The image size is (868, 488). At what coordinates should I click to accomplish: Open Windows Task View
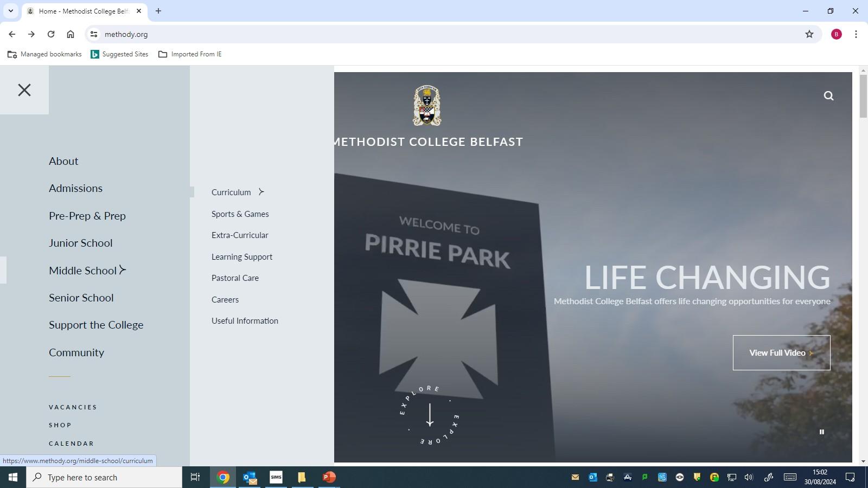pos(195,478)
